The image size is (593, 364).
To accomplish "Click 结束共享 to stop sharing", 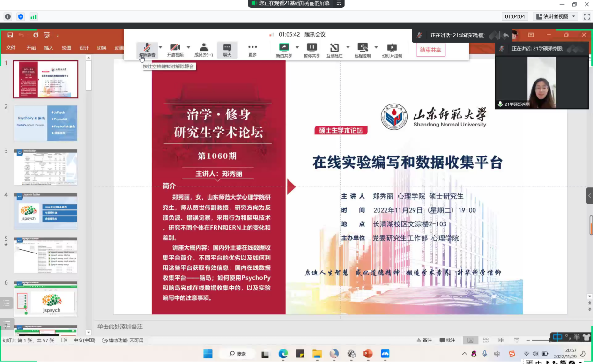I will pyautogui.click(x=430, y=50).
